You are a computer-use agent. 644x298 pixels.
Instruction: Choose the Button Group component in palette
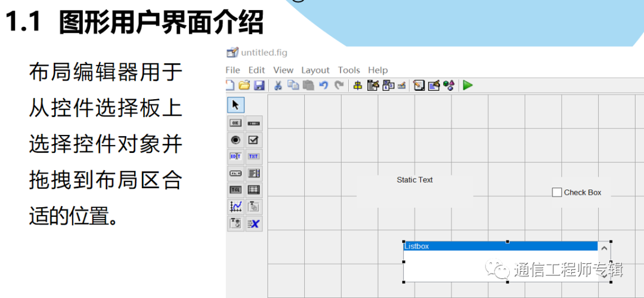[236, 223]
